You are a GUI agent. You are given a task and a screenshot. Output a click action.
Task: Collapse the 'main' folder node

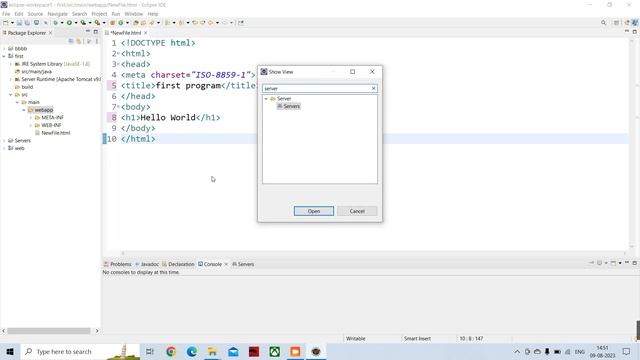[x=17, y=102]
